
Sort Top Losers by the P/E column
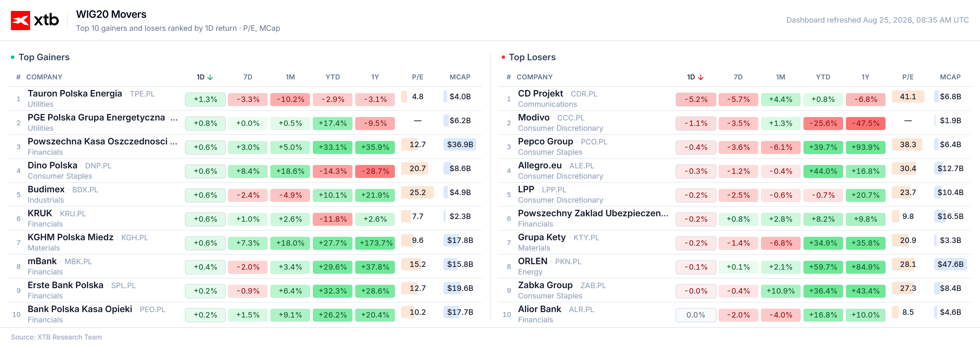908,77
